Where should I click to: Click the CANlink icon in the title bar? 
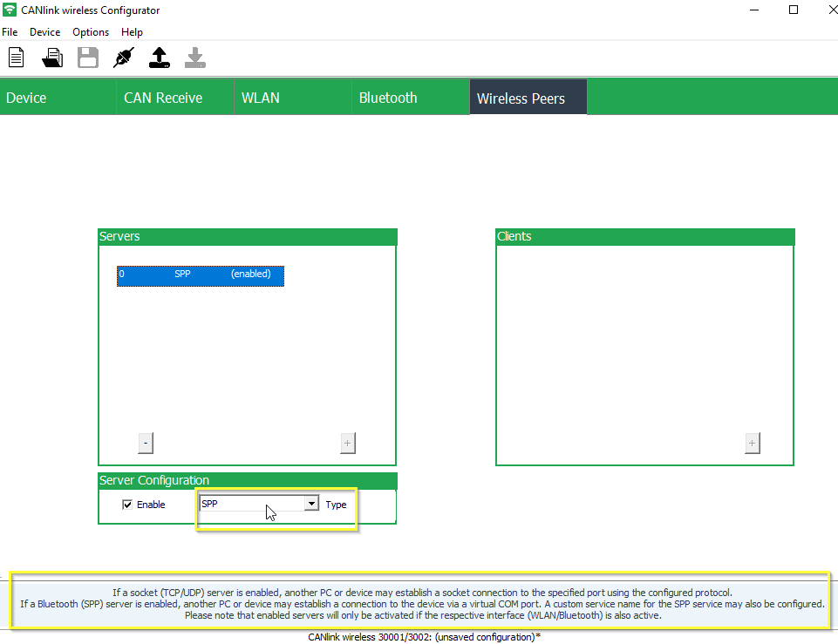pyautogui.click(x=10, y=10)
